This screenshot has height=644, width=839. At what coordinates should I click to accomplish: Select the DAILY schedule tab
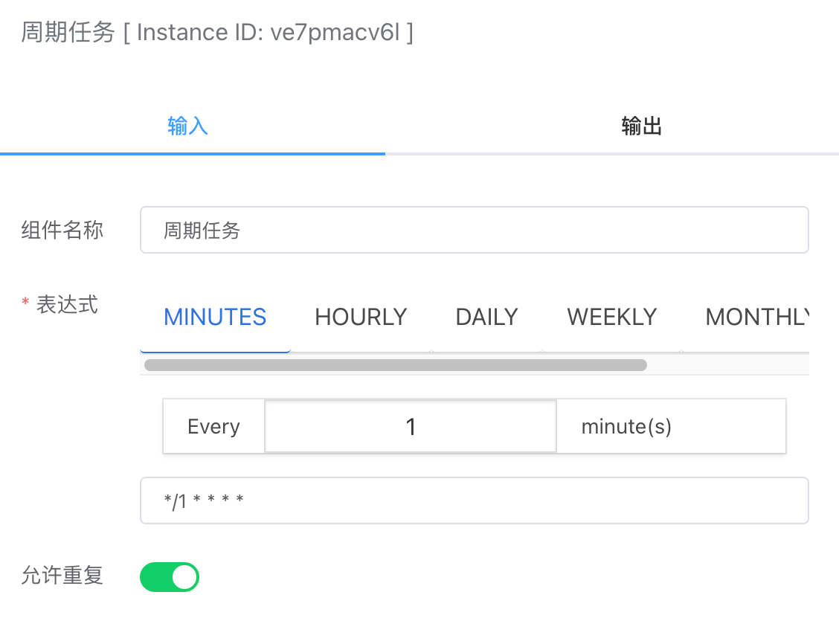tap(486, 317)
